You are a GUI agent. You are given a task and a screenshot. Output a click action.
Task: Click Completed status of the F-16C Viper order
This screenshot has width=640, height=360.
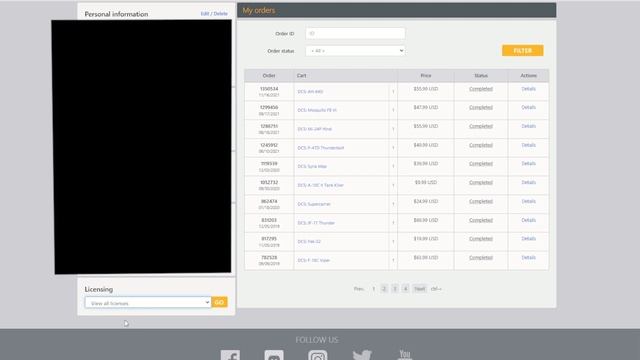click(x=481, y=258)
